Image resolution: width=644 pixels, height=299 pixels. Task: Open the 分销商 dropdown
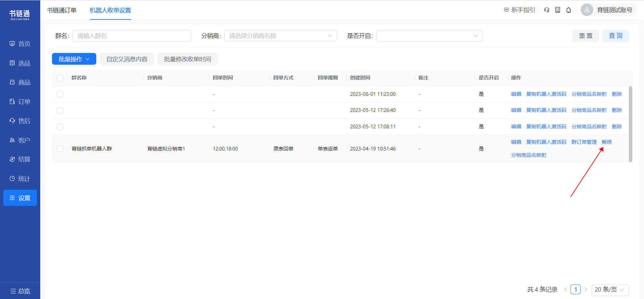[x=281, y=36]
